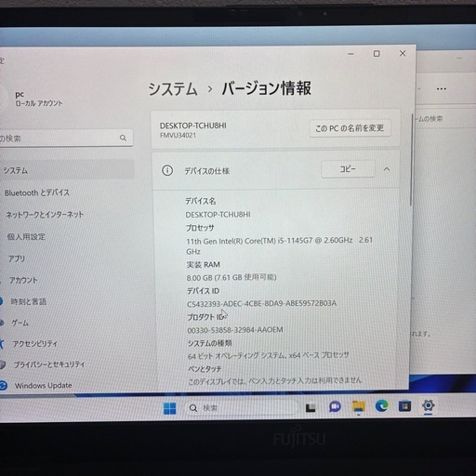476x476 pixels.
Task: Open アプリ settings category
Action: click(x=17, y=258)
